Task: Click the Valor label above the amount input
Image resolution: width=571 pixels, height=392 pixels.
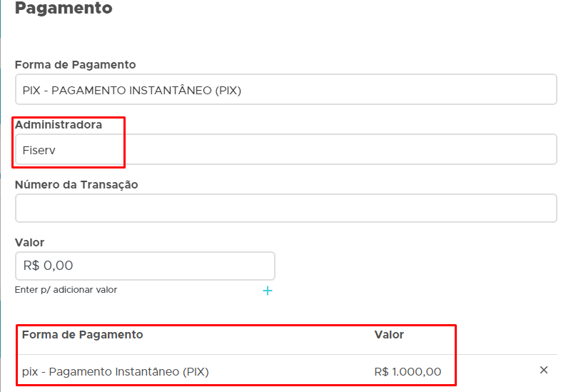Action: 29,243
